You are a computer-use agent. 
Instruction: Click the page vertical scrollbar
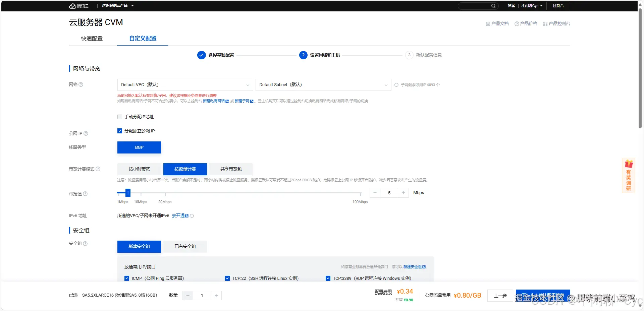click(x=640, y=68)
